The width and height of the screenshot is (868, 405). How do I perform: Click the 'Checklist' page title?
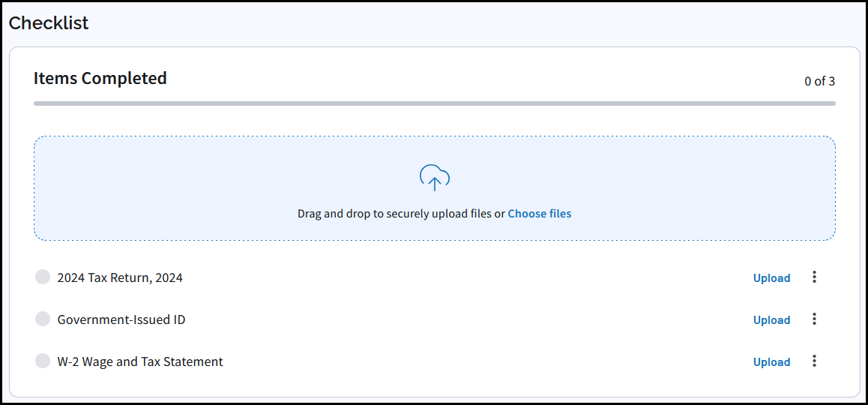[x=49, y=23]
